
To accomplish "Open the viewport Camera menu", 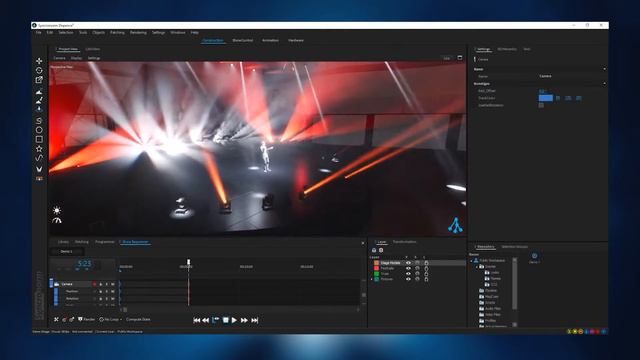I will 59,58.
